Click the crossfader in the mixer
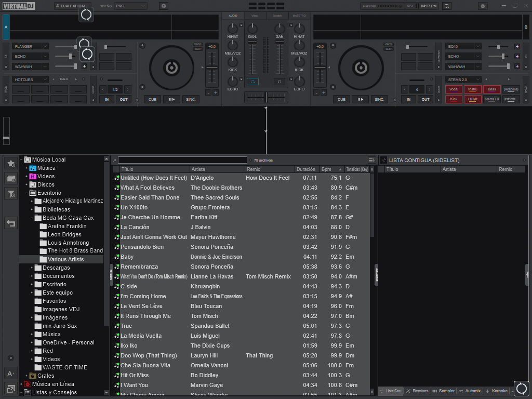532x399 pixels. (x=266, y=98)
